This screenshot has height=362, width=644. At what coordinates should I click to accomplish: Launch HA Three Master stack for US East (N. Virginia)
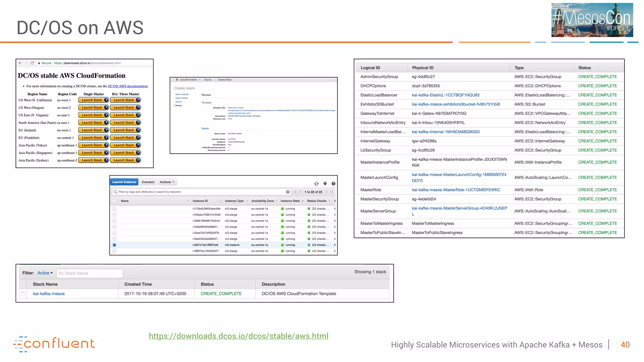click(x=125, y=115)
